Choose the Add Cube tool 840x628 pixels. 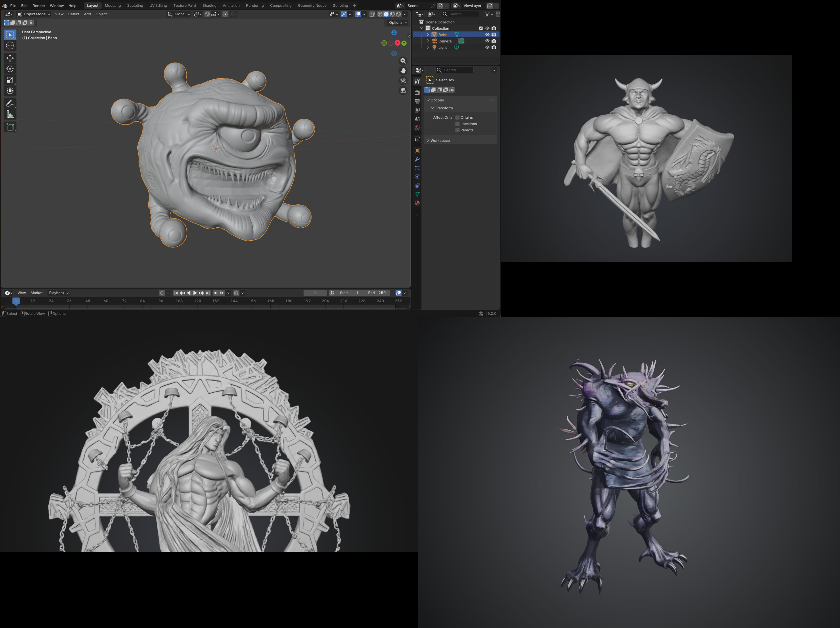(10, 127)
